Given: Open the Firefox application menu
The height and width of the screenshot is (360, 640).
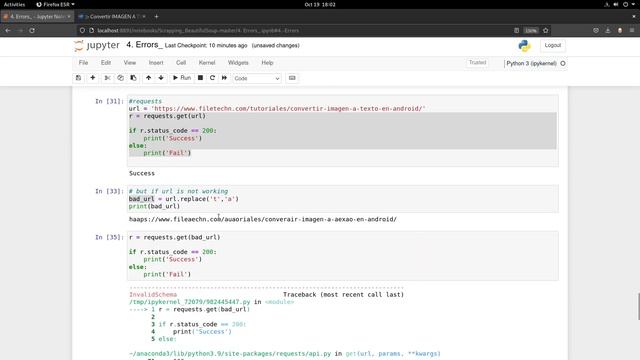Looking at the screenshot, I should click(x=632, y=31).
